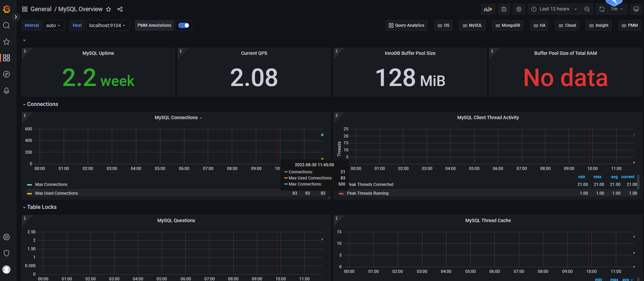Image resolution: width=644 pixels, height=281 pixels.
Task: Open the MySQL Connections panel title menu
Action: (x=178, y=117)
